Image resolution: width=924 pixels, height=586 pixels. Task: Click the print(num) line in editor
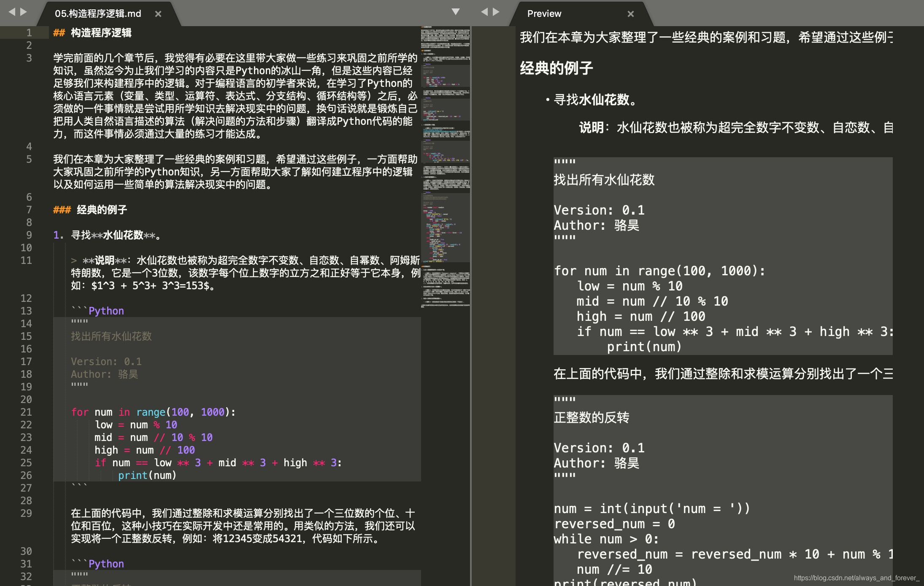point(147,475)
